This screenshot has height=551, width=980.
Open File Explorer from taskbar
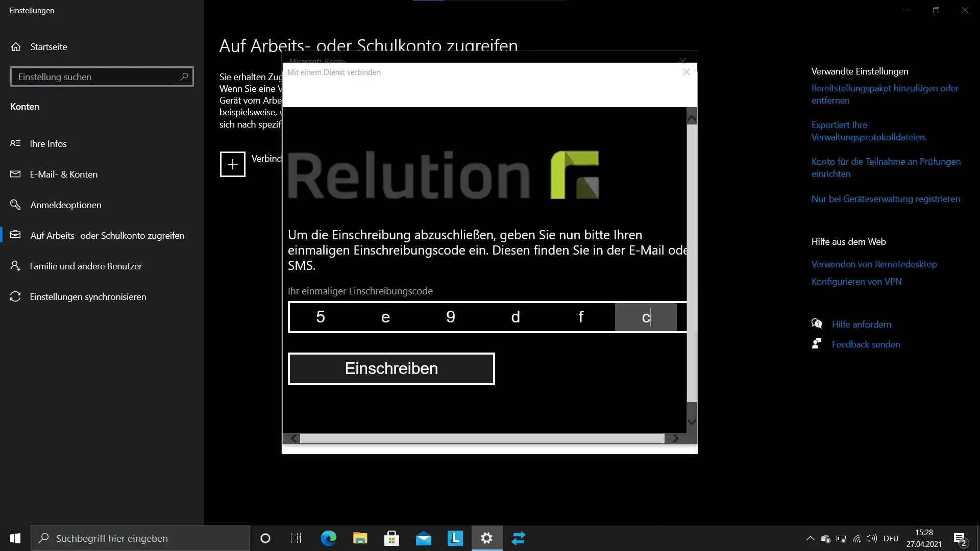[360, 538]
